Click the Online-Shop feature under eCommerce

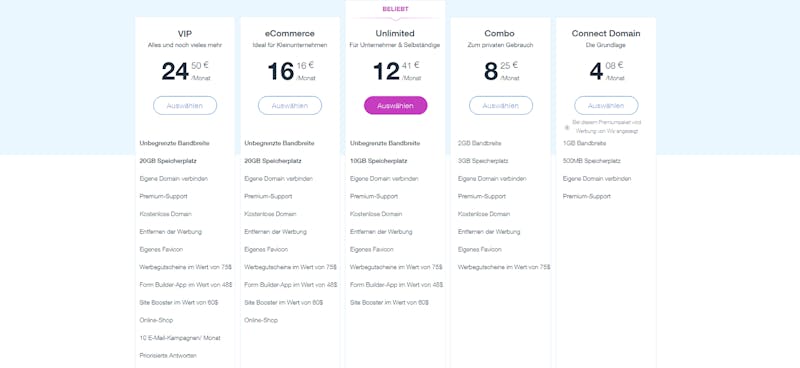coord(261,321)
